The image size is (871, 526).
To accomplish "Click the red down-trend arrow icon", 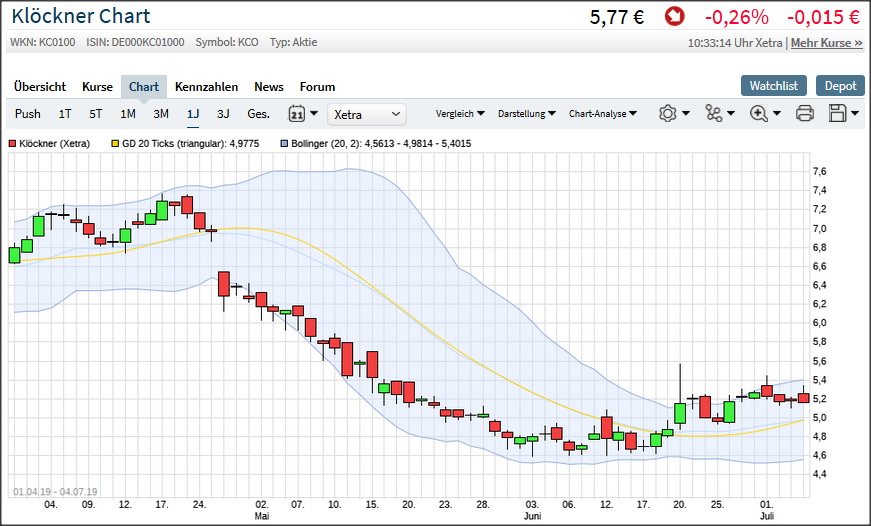I will click(x=674, y=17).
